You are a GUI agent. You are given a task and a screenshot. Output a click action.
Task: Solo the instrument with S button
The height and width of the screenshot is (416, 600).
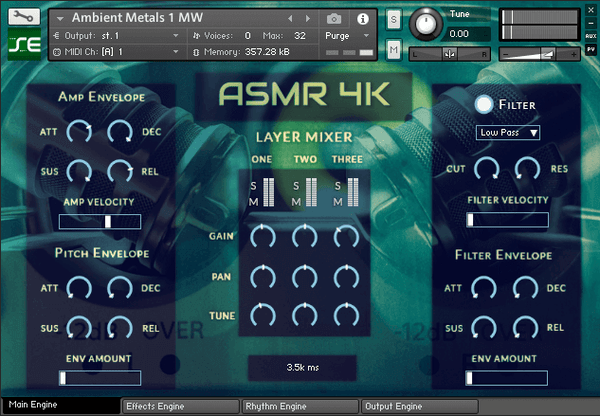pos(393,20)
